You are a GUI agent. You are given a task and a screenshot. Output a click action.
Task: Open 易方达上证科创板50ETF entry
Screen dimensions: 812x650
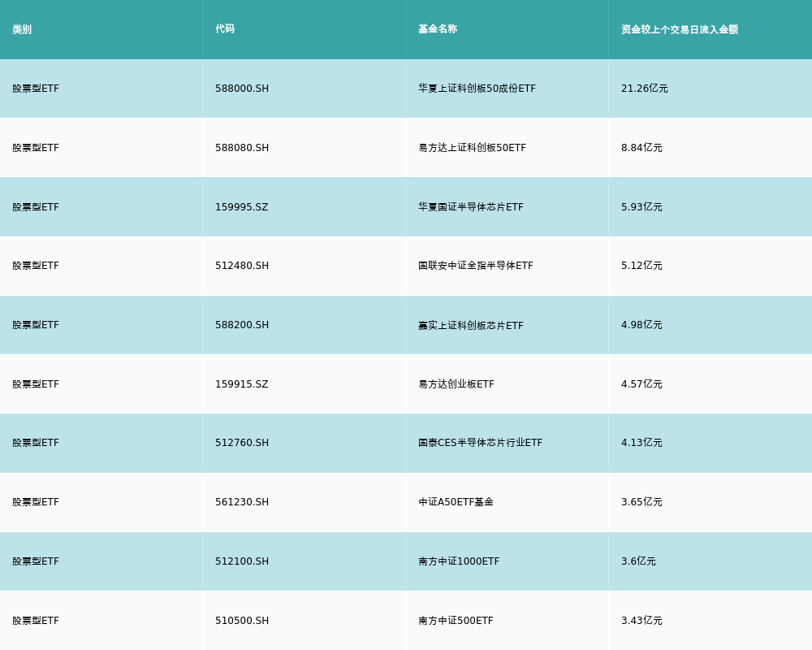pyautogui.click(x=472, y=148)
